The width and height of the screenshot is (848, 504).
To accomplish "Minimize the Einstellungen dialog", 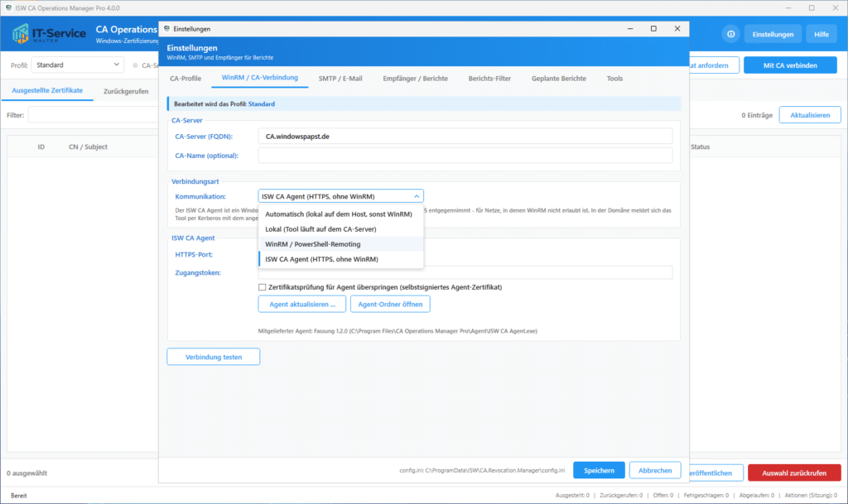I will coord(630,29).
